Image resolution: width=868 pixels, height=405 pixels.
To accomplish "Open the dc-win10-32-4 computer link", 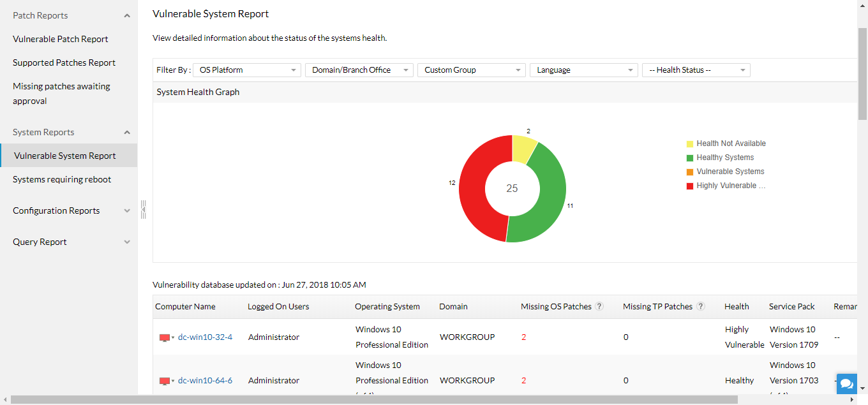I will [x=205, y=337].
